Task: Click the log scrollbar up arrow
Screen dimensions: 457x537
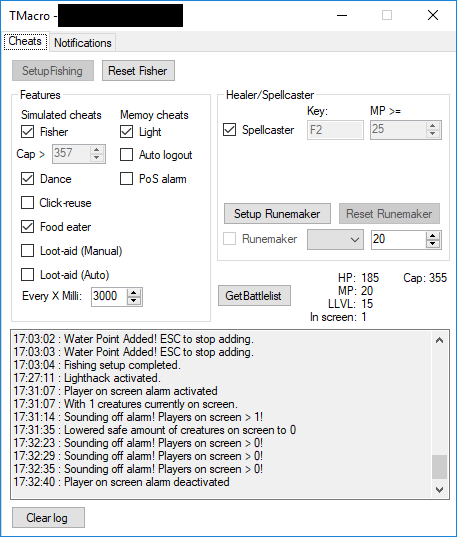Action: 440,340
